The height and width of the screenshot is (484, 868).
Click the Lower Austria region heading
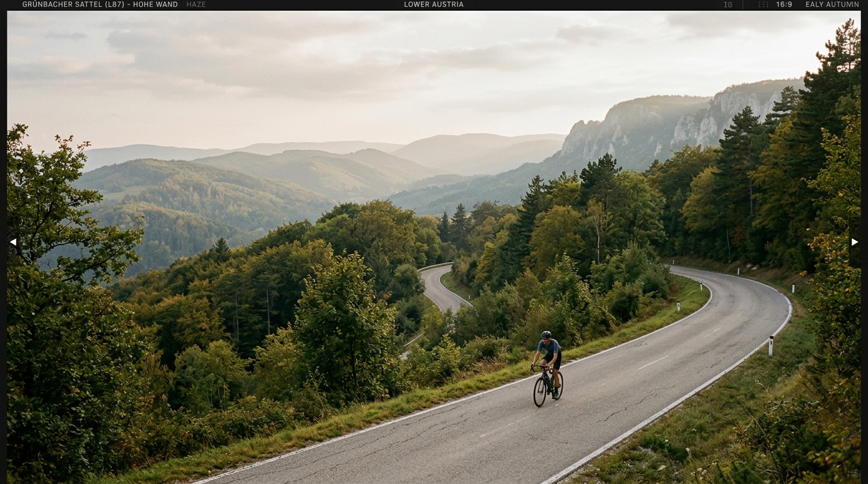[x=434, y=4]
